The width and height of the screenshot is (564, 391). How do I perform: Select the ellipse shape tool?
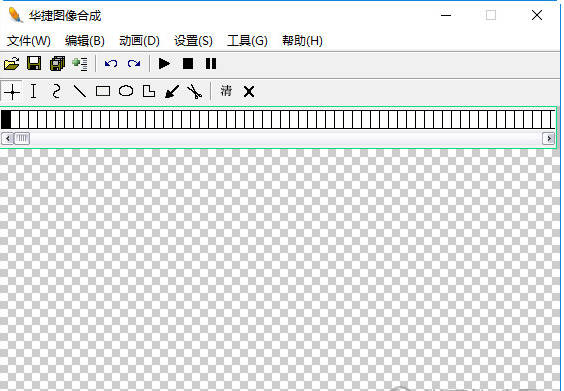coord(126,91)
